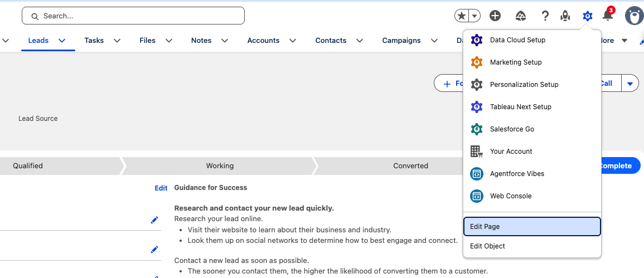Expand the Notes tab chevron
This screenshot has width=644, height=278.
tap(225, 40)
